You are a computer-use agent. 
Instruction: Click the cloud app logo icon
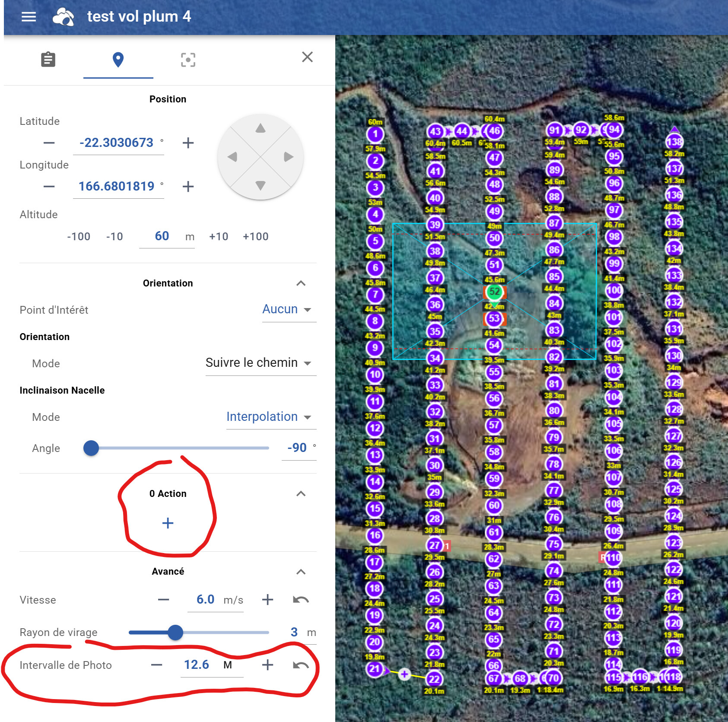pos(63,17)
